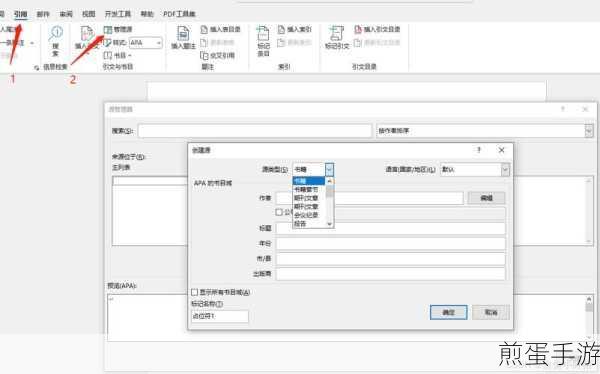Enable the 显示所有书目域 checkbox
This screenshot has width=600, height=374.
[x=194, y=292]
